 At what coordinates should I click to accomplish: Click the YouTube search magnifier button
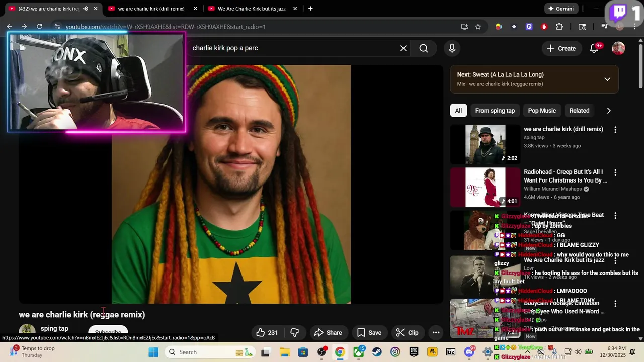[x=424, y=48]
